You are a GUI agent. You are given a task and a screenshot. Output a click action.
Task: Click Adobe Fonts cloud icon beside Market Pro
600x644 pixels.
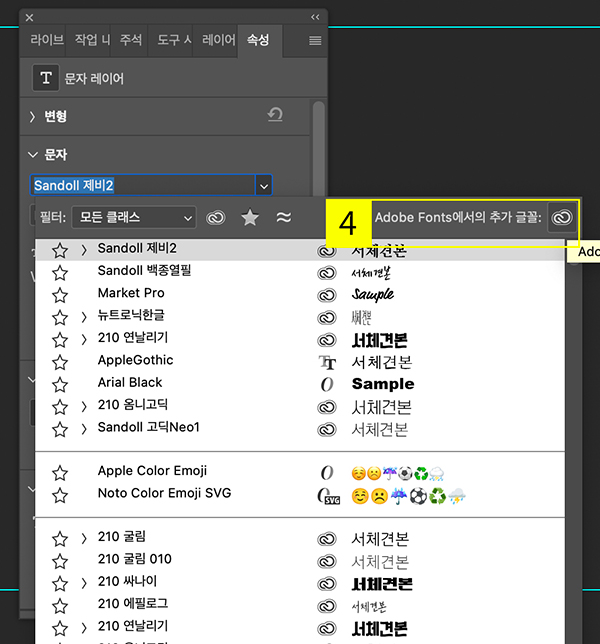pyautogui.click(x=327, y=295)
